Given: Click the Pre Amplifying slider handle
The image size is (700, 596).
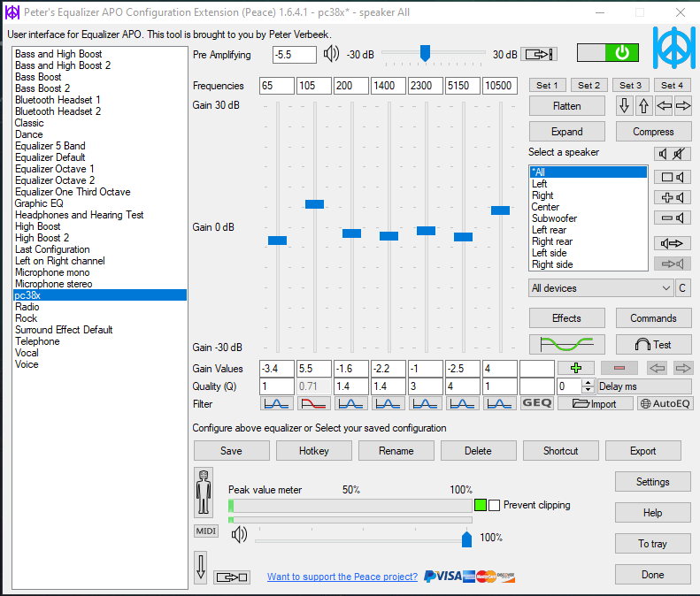Looking at the screenshot, I should click(425, 53).
